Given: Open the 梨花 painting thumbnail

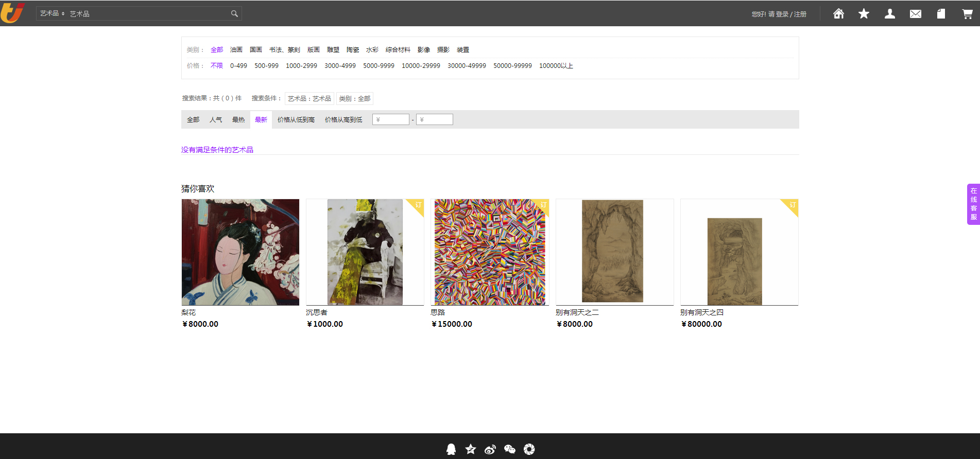Looking at the screenshot, I should tap(240, 252).
